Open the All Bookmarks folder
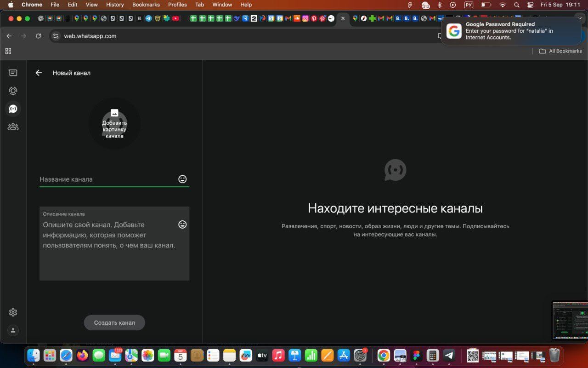This screenshot has height=368, width=588. (x=560, y=51)
